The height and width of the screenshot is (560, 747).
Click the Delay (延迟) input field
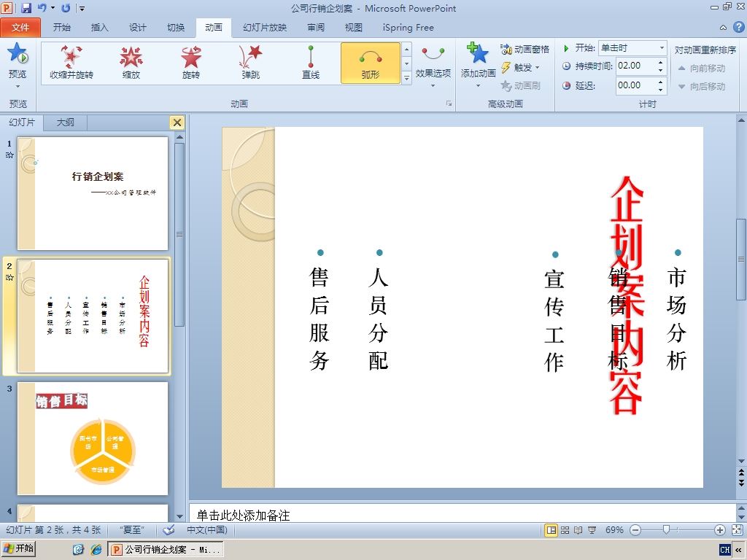[635, 86]
